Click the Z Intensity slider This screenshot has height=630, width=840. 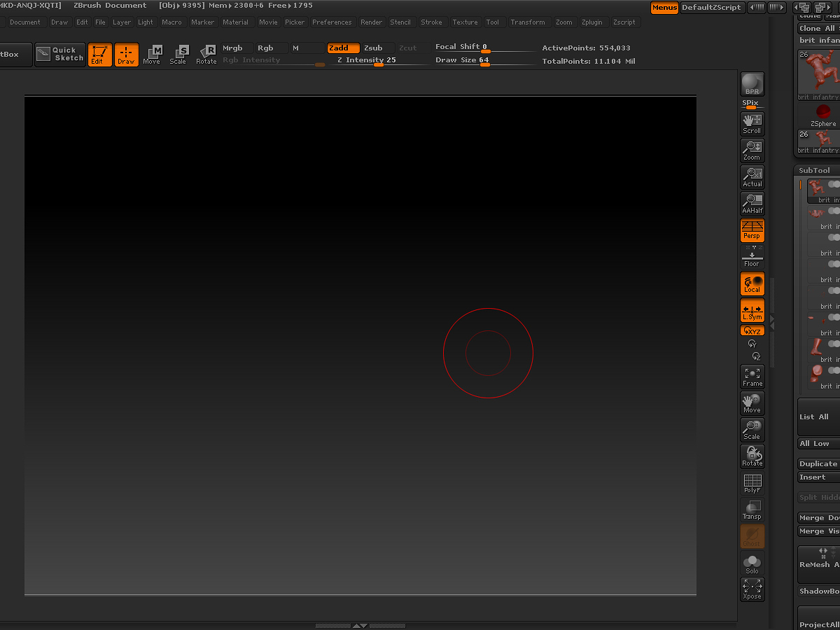[379, 61]
